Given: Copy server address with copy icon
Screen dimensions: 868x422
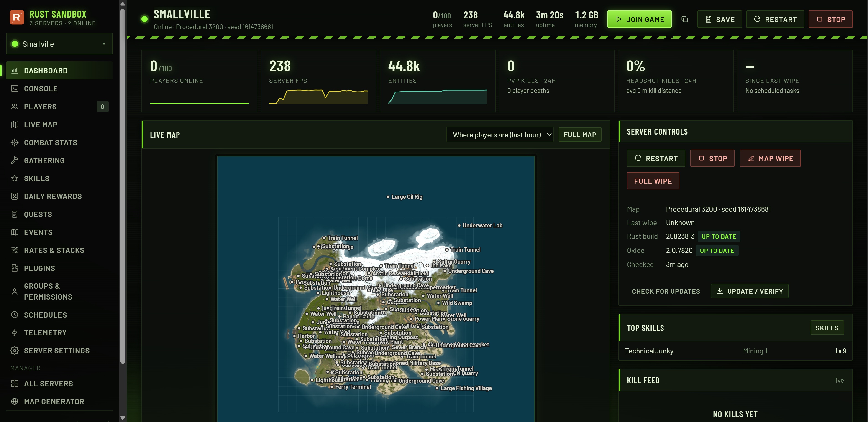Looking at the screenshot, I should pyautogui.click(x=684, y=19).
